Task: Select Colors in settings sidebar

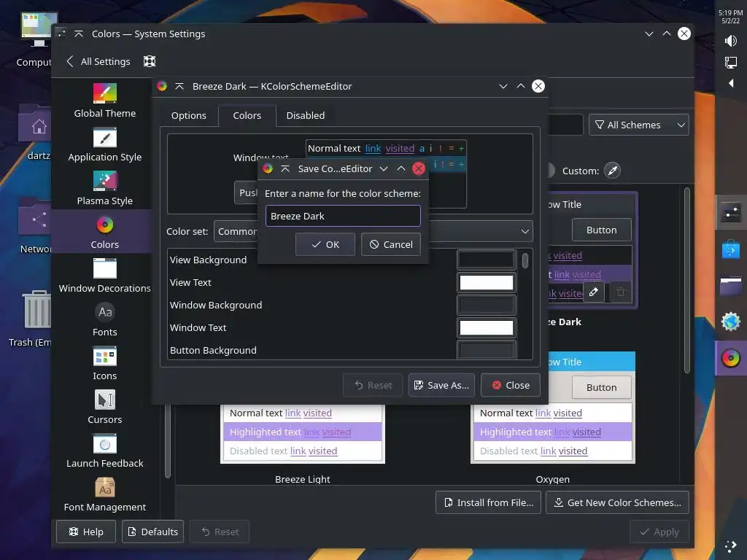Action: tap(105, 232)
